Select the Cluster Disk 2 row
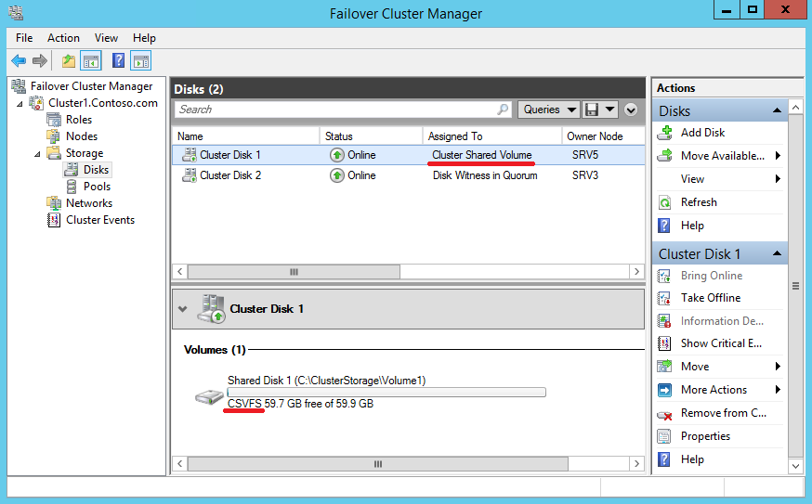The image size is (812, 504). click(x=230, y=175)
